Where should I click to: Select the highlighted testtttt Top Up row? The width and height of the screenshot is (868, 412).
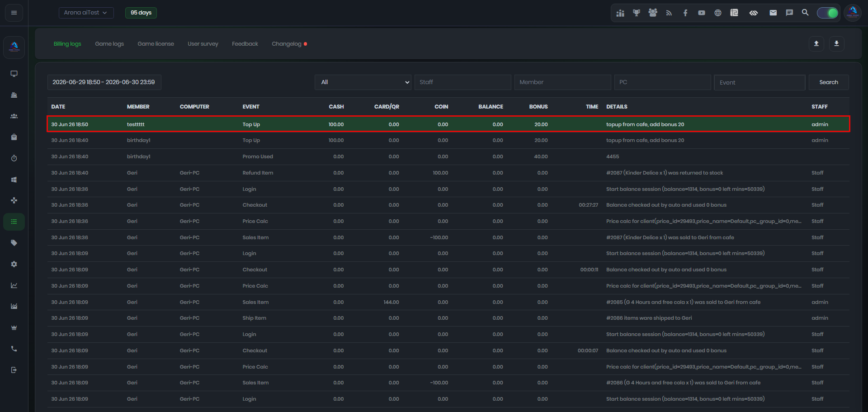coord(448,124)
